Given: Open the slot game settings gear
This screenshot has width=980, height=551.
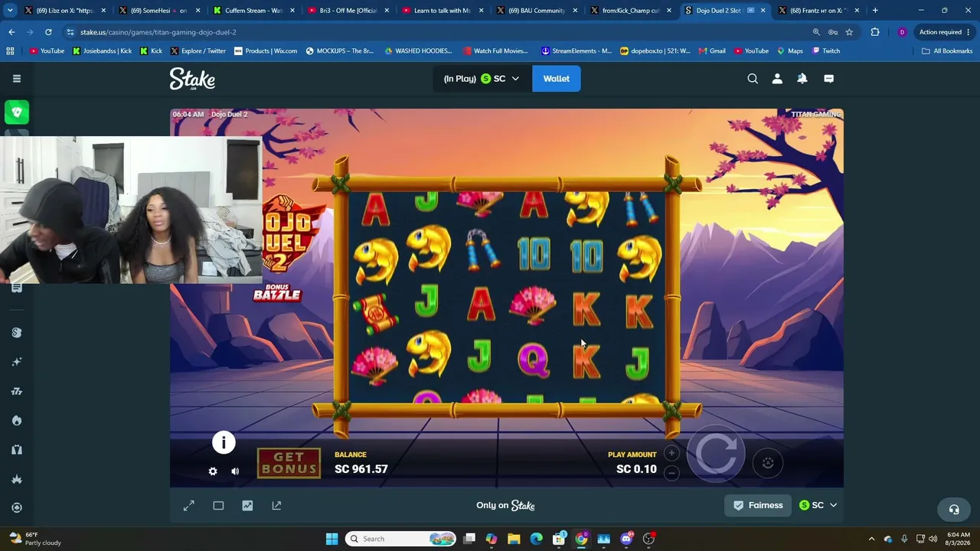Looking at the screenshot, I should (x=213, y=471).
